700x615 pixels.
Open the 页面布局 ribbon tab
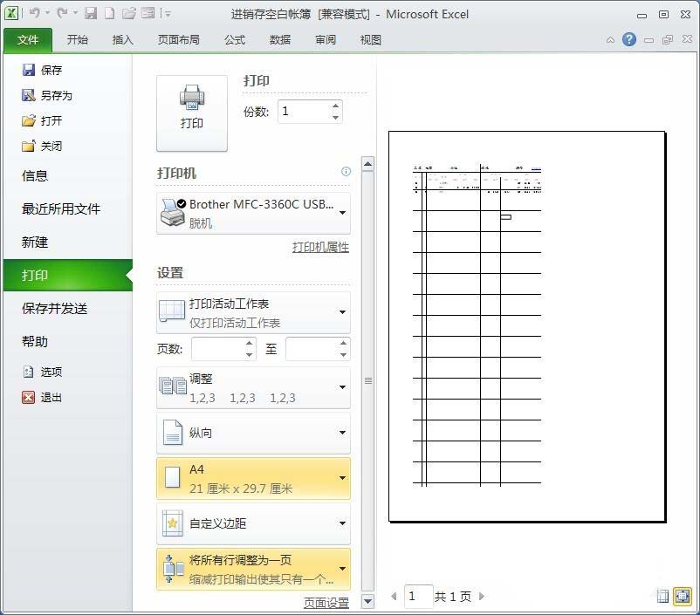click(x=179, y=40)
